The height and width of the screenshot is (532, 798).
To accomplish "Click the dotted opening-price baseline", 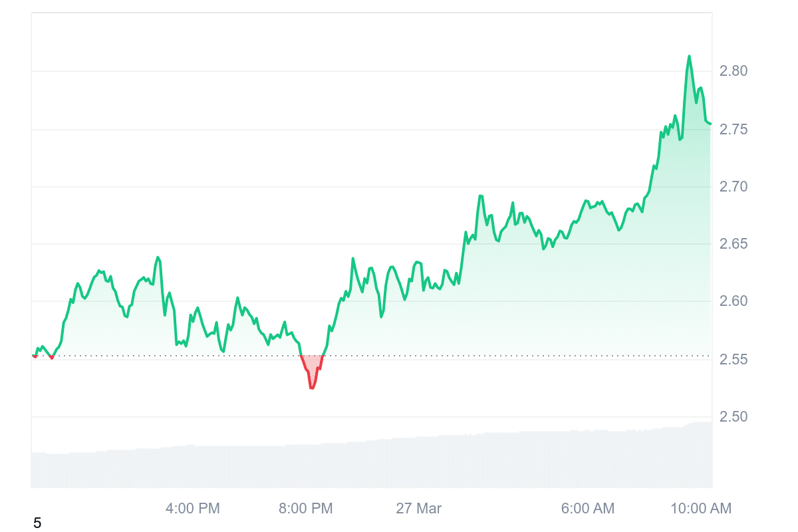I will tap(465, 356).
